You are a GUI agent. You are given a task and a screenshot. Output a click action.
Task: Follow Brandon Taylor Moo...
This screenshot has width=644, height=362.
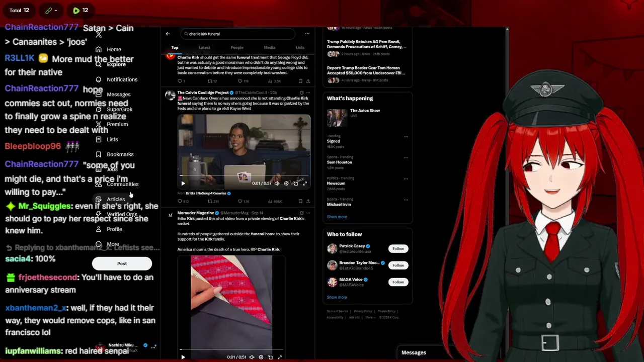[x=398, y=265]
